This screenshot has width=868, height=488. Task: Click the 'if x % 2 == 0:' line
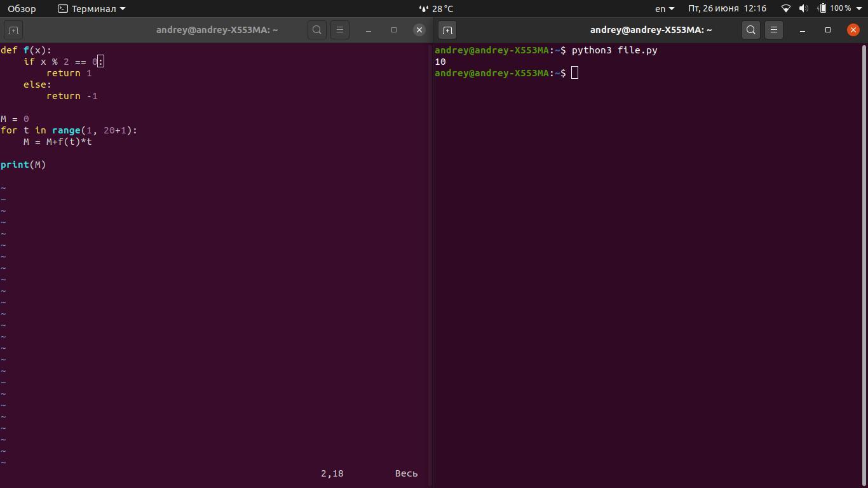[x=64, y=62]
